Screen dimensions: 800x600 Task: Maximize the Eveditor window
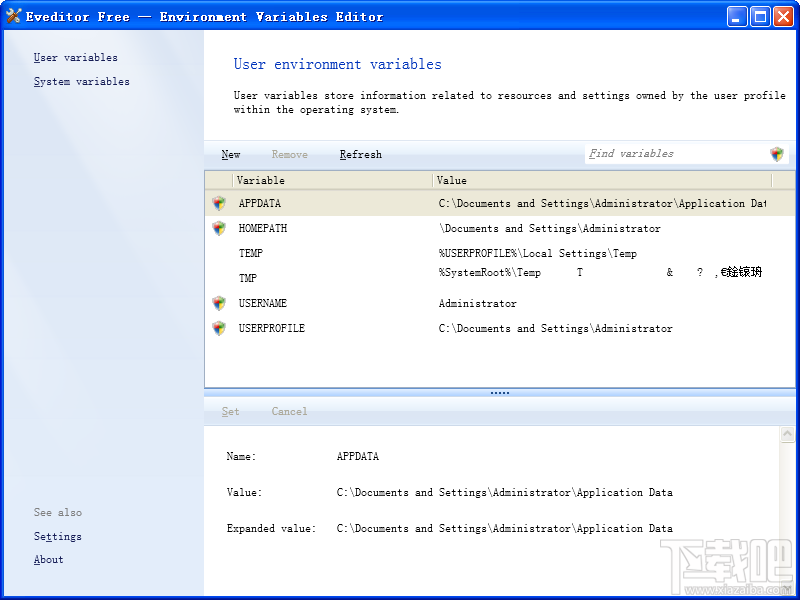pos(760,17)
